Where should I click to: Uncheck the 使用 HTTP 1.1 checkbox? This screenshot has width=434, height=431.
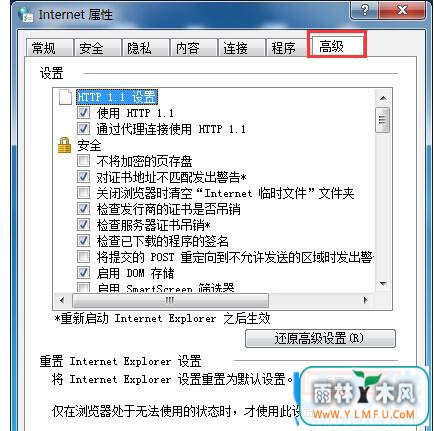coord(83,113)
